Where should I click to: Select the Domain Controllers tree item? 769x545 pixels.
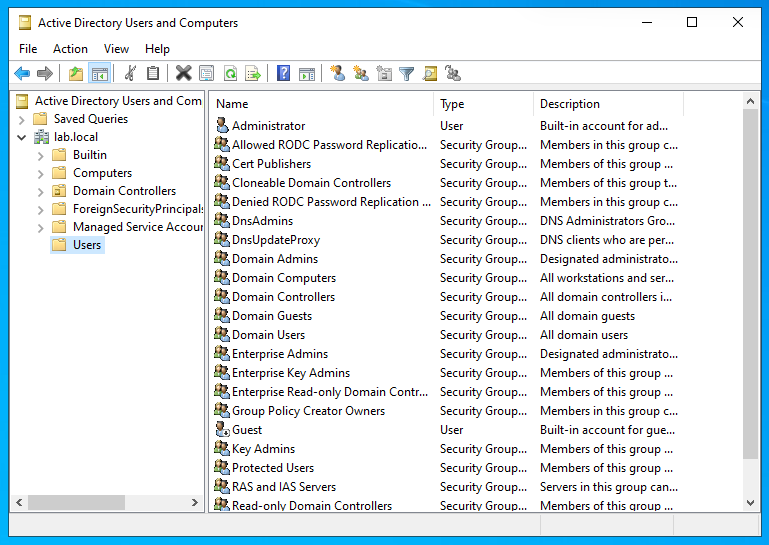click(114, 191)
